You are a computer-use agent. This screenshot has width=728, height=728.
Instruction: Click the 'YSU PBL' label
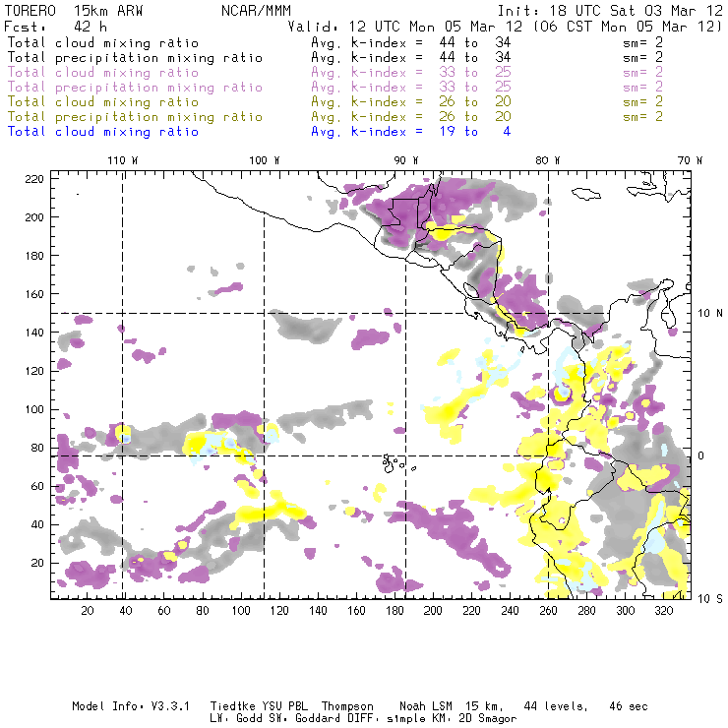[284, 706]
